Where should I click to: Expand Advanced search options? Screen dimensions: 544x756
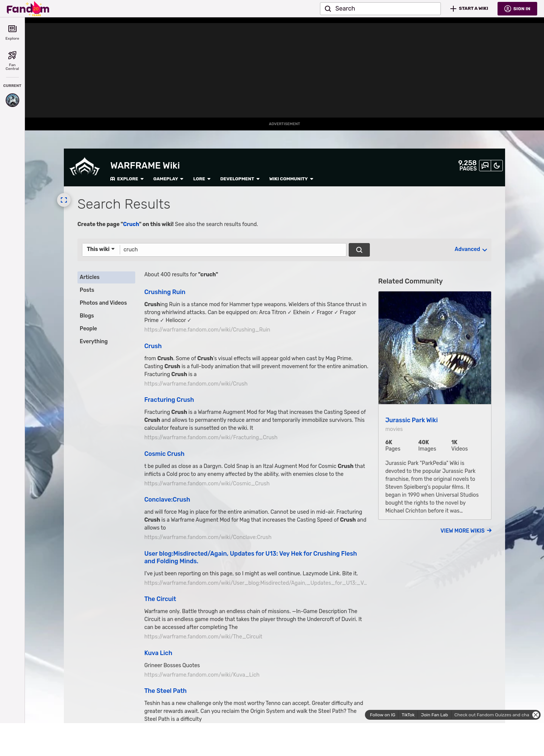470,249
